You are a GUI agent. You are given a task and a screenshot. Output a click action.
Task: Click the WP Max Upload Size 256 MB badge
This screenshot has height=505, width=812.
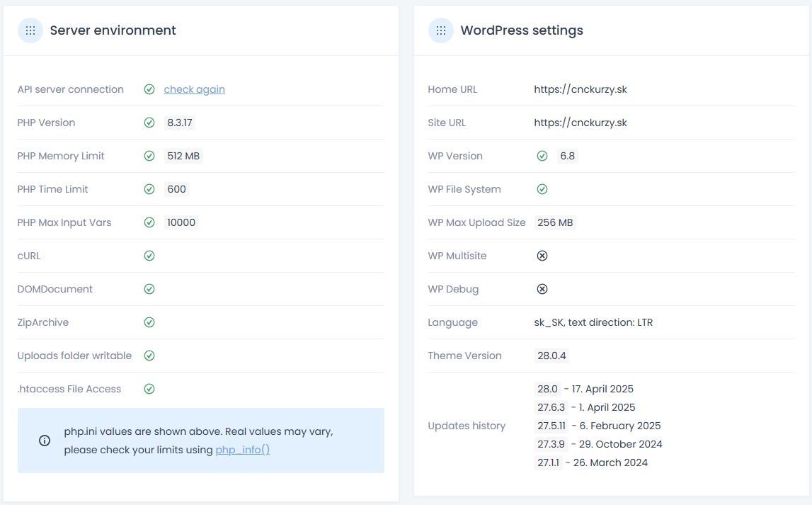(555, 222)
